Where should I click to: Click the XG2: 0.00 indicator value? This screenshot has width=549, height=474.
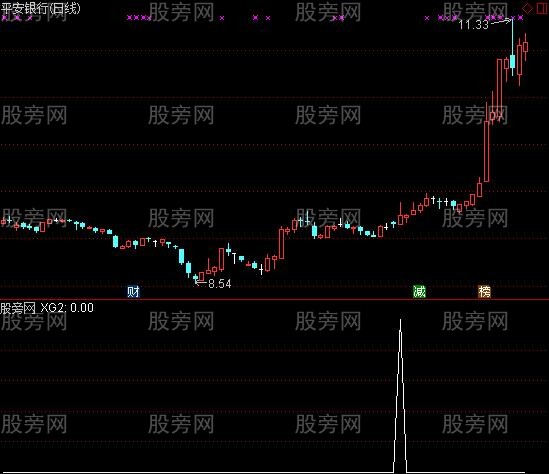click(x=67, y=308)
